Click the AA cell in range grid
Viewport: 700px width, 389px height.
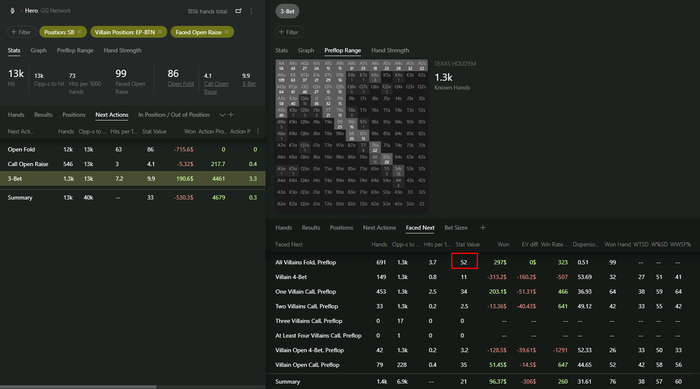(x=281, y=66)
